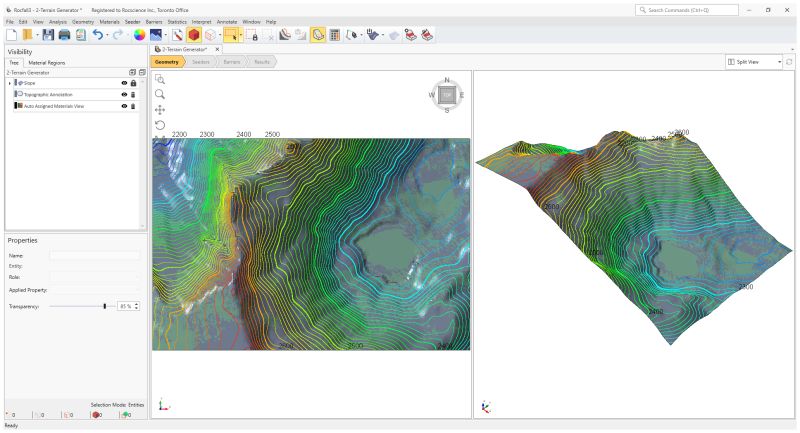This screenshot has height=433, width=800.
Task: Open the Materials menu
Action: tap(109, 22)
